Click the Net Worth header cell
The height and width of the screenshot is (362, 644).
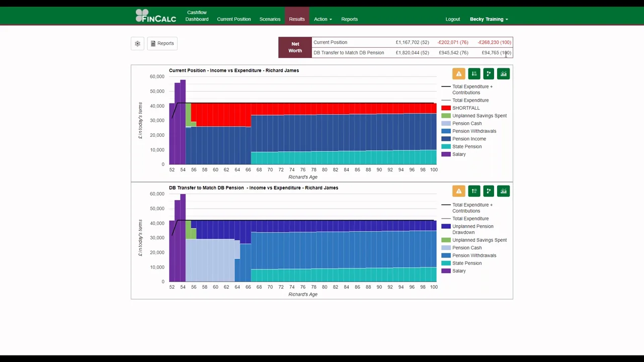tap(295, 48)
